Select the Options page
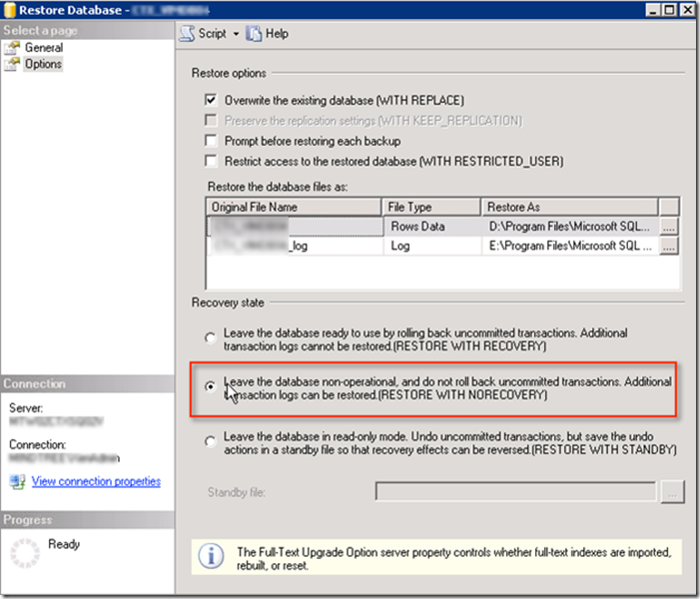The height and width of the screenshot is (599, 700). (43, 64)
